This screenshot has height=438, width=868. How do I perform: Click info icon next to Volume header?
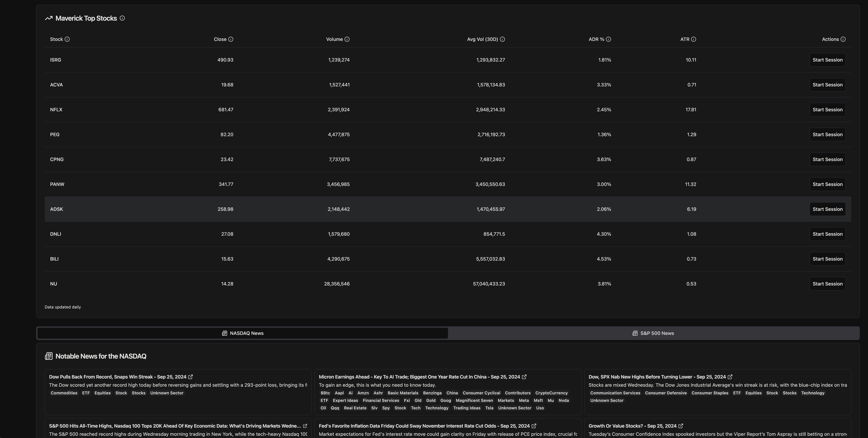coord(347,39)
